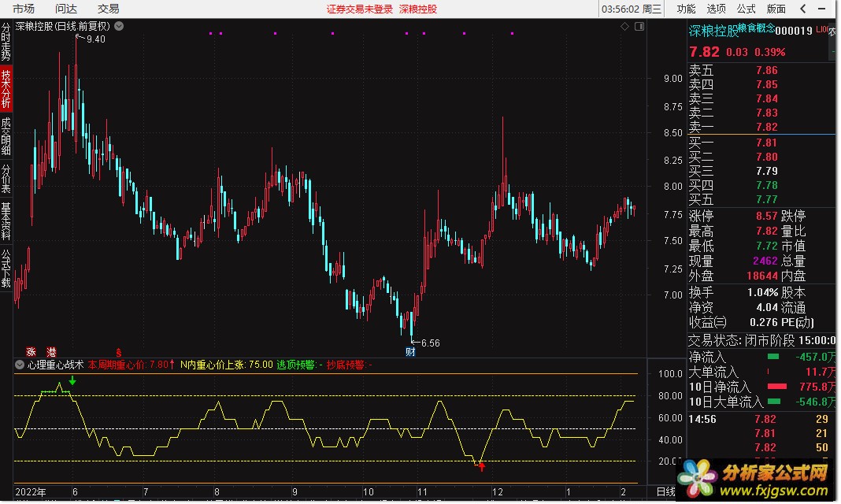Viewport: 841px width, 504px height.
Task: Click the 深粮控股 title in top bar
Action: [418, 9]
